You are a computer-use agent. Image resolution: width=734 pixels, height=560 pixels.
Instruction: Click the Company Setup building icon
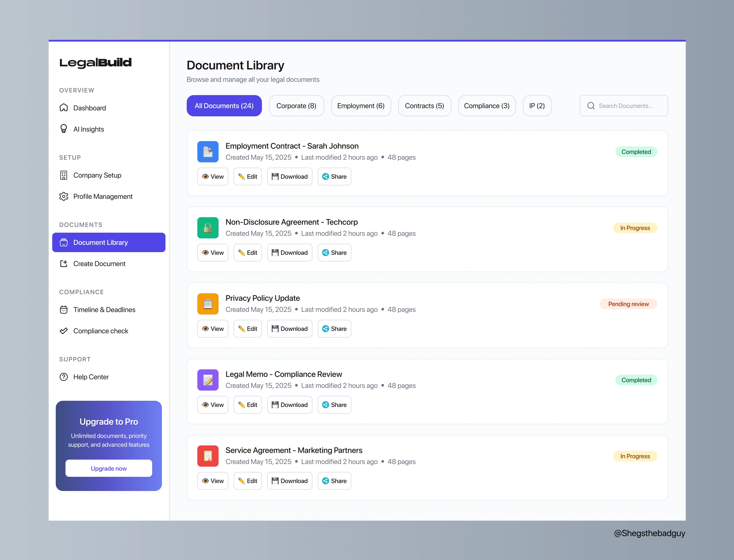[63, 175]
